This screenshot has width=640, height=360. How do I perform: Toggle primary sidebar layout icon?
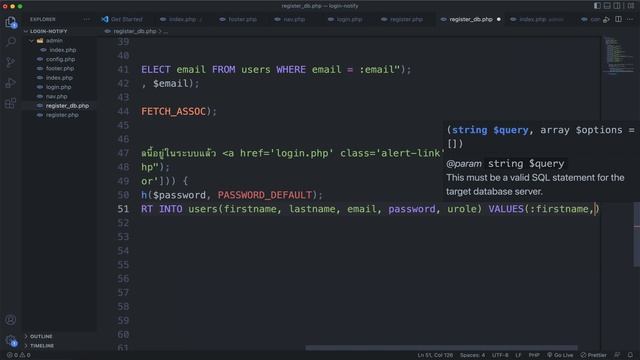(x=597, y=6)
